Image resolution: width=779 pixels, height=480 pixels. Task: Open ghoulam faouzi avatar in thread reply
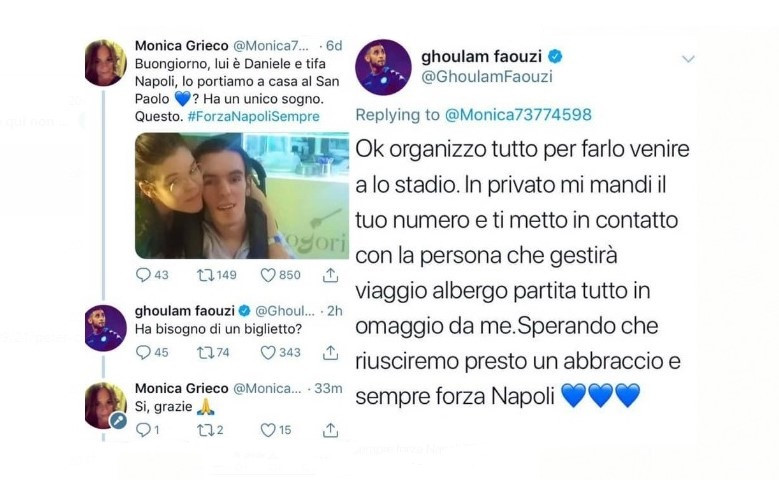tap(105, 328)
